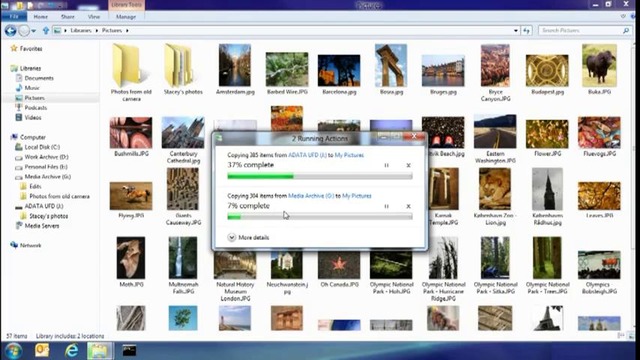Select the Library Tools contextual tab
Screen dimensions: 640x360
(126, 5)
